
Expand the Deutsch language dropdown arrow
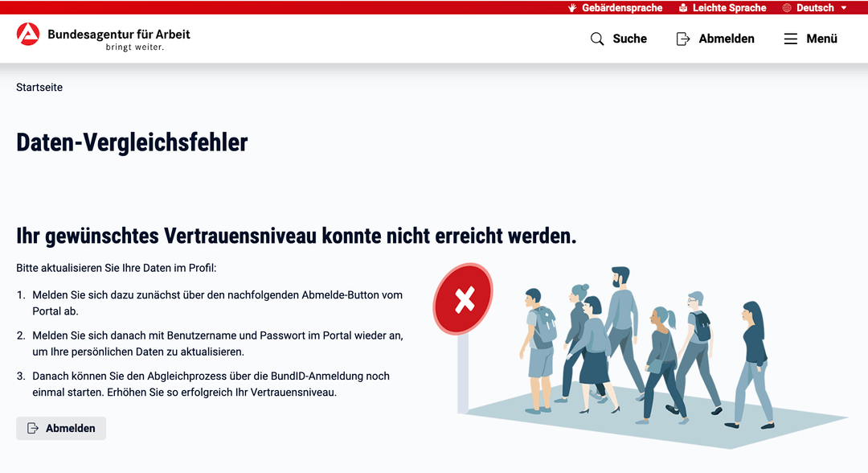(x=844, y=7)
